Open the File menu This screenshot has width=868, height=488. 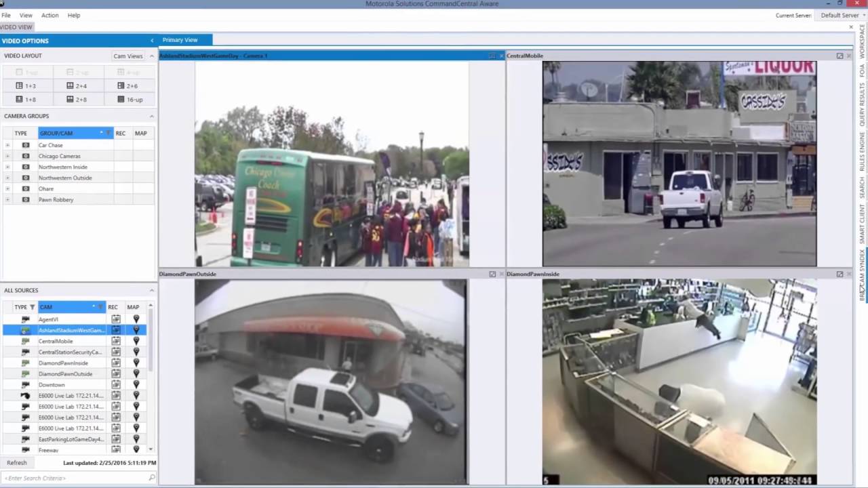6,15
